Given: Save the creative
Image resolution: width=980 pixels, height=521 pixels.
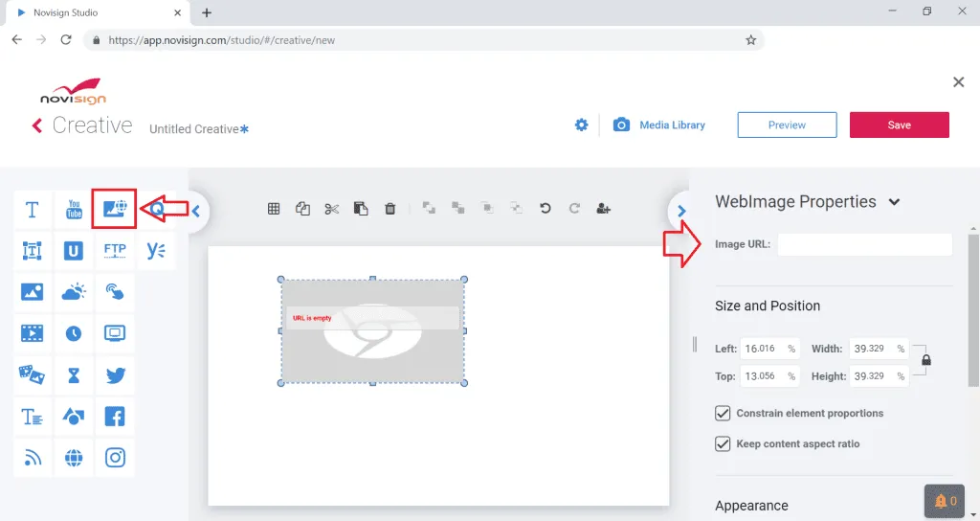Looking at the screenshot, I should (x=900, y=125).
